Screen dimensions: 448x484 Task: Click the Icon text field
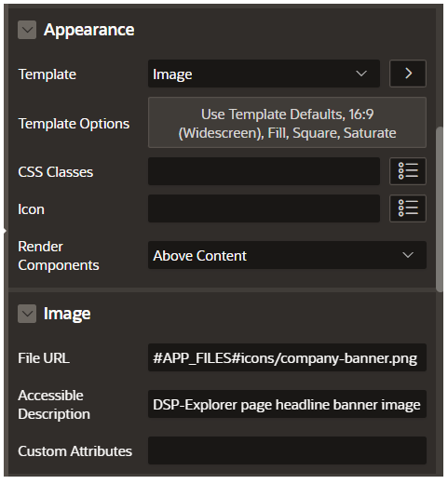(264, 208)
